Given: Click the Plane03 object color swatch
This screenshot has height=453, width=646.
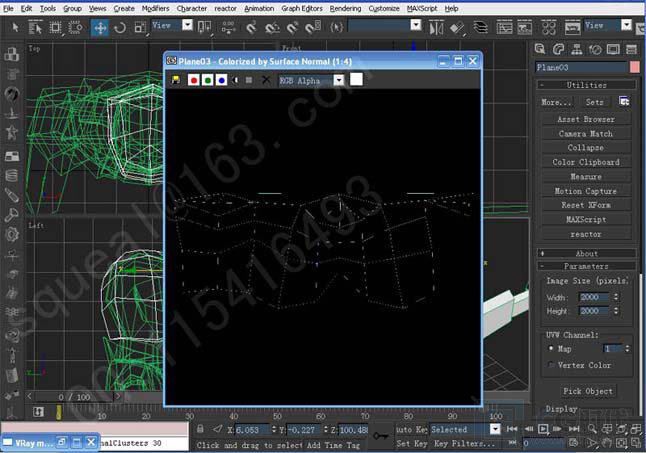Looking at the screenshot, I should click(635, 68).
